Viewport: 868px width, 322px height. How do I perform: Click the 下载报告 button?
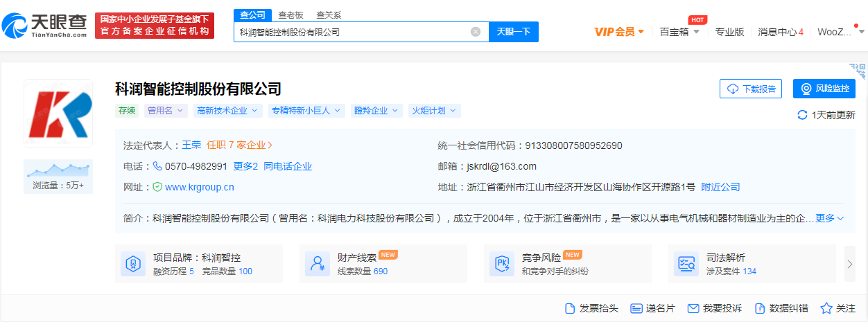coord(751,89)
